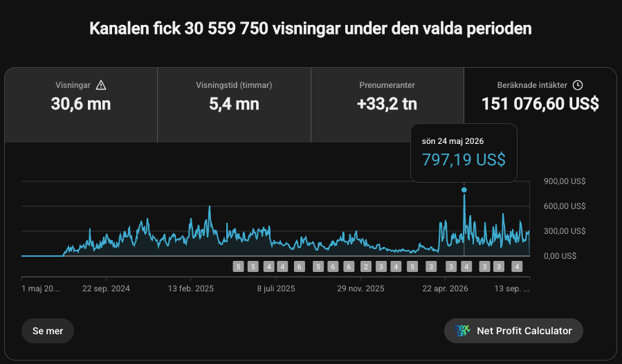Click the last video marker badge labeled 4
The width and height of the screenshot is (622, 364).
click(516, 266)
